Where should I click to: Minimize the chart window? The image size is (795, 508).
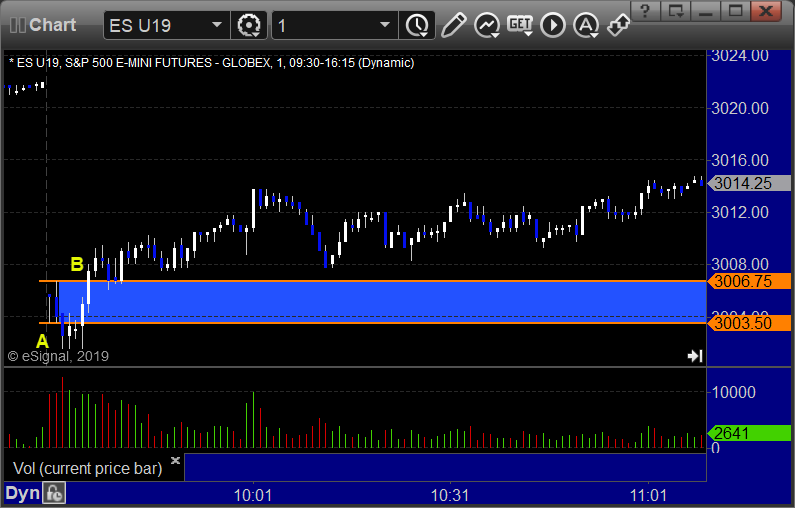point(705,11)
